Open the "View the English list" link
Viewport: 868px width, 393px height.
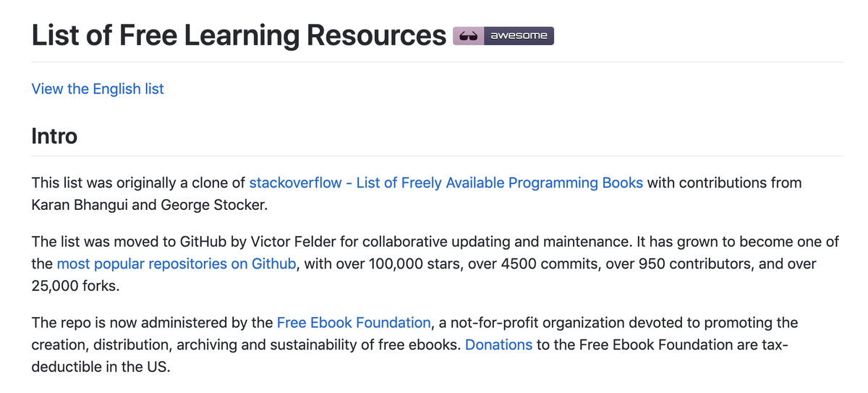pyautogui.click(x=98, y=89)
